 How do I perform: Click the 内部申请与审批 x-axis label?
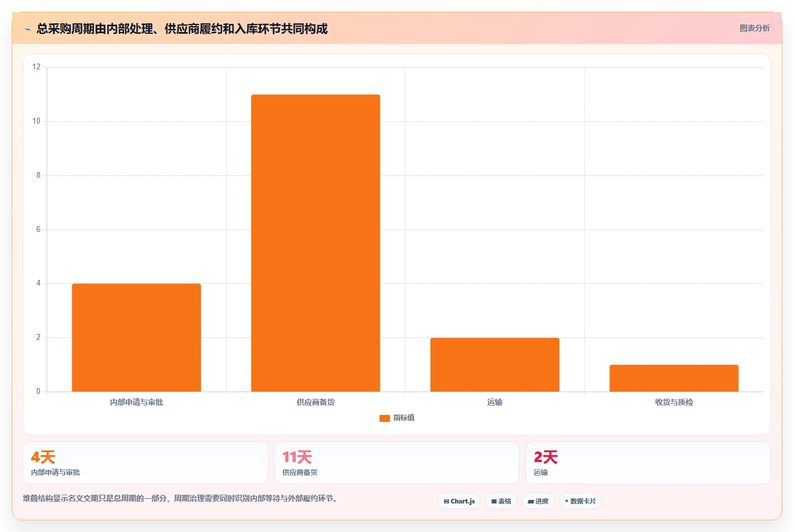pos(136,402)
